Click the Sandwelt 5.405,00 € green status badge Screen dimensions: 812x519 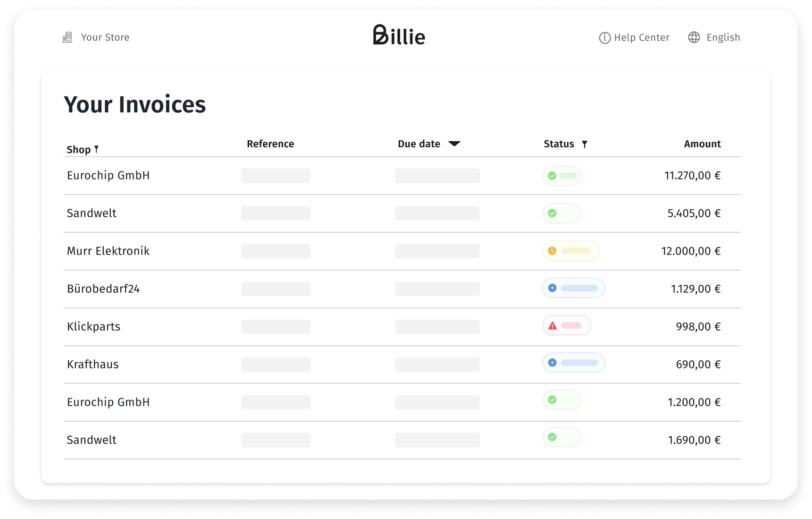coord(561,213)
